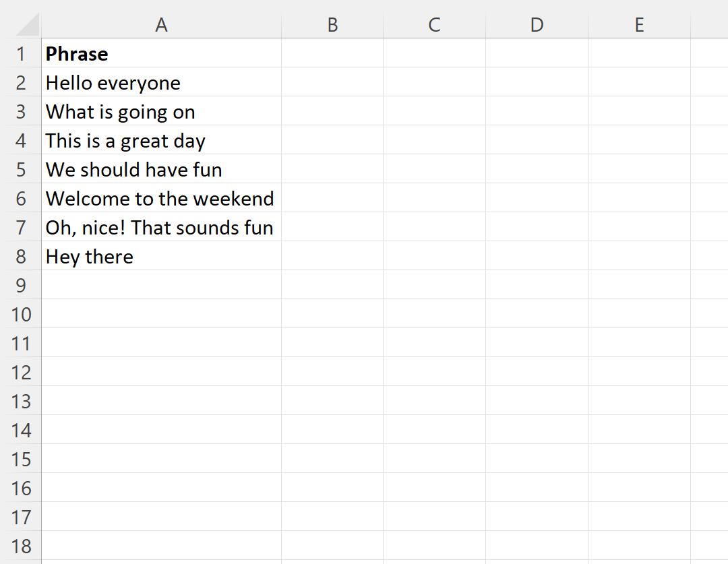Click the Select All corner triangle

27,25
